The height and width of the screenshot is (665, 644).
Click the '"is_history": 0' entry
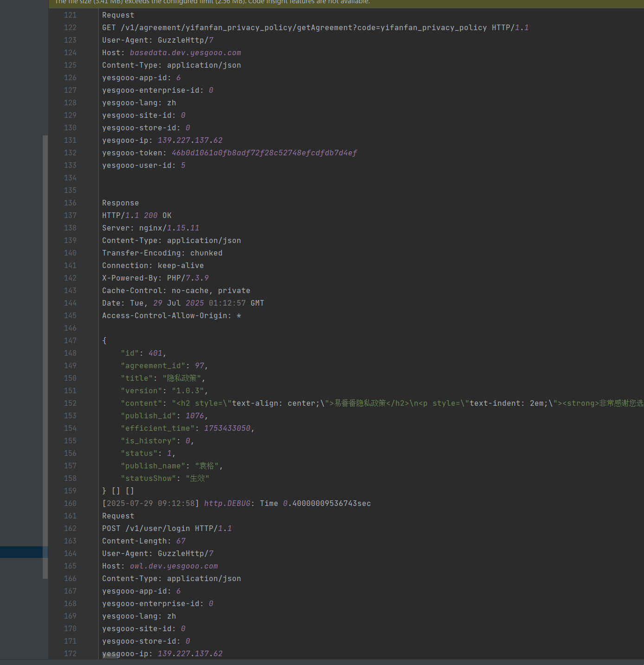click(158, 441)
